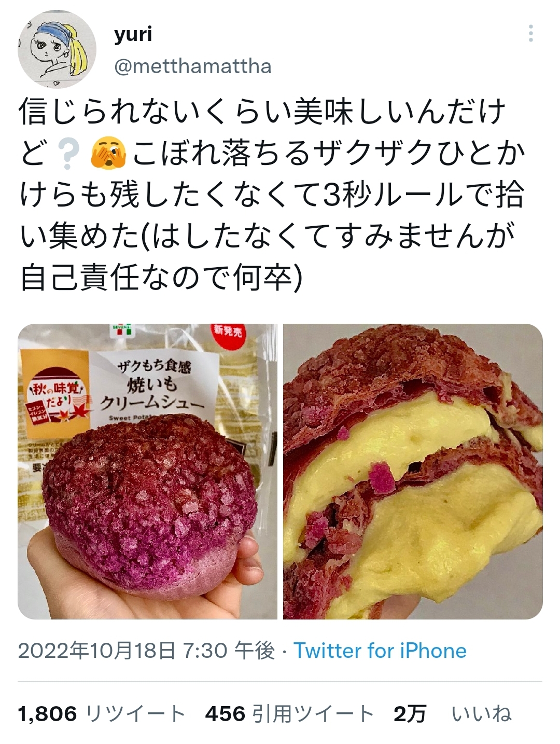560x744 pixels.
Task: Open yuri's profile avatar picture
Action: tap(57, 50)
